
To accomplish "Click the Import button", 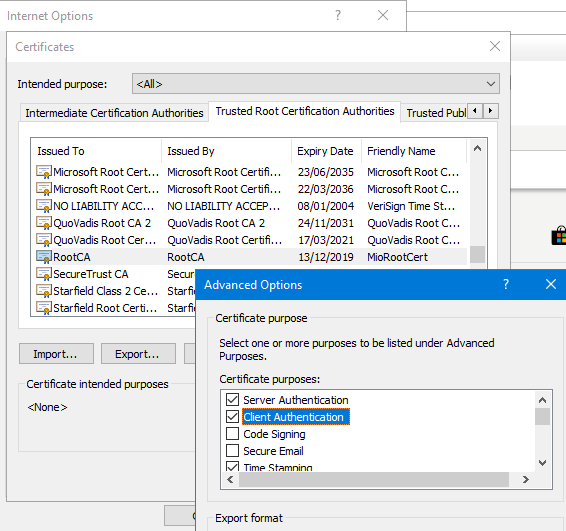I will click(x=56, y=354).
